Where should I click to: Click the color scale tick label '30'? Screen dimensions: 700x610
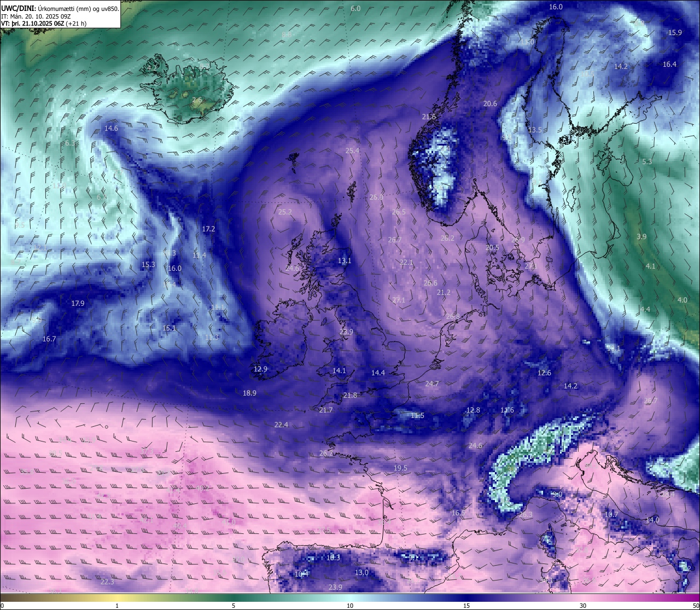(x=583, y=606)
